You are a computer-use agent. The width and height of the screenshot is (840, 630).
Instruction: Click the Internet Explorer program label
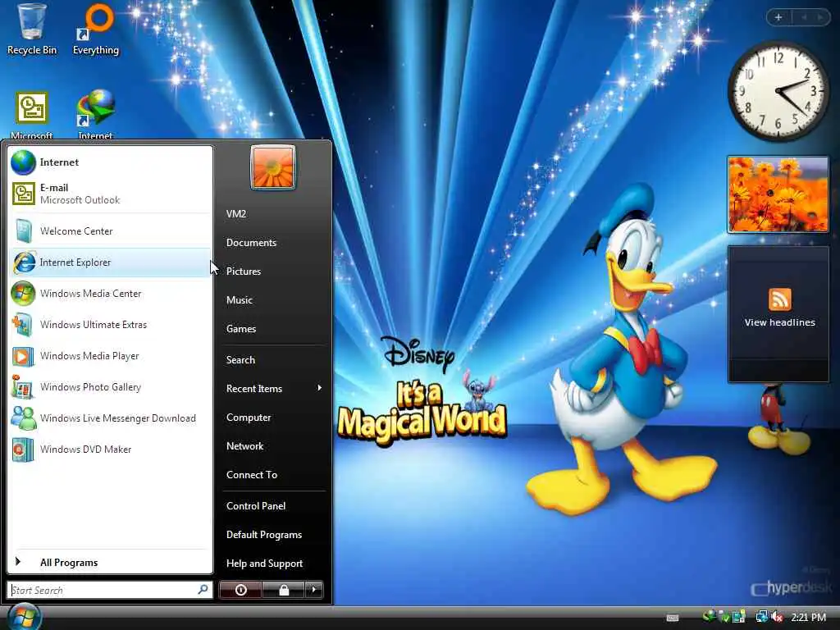pos(75,262)
